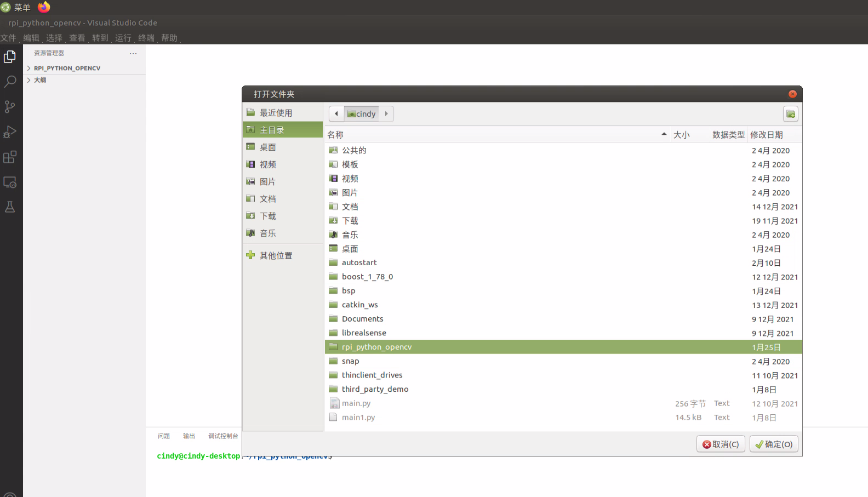The image size is (868, 497).
Task: Close the 打开文件夹 dialog
Action: point(792,94)
